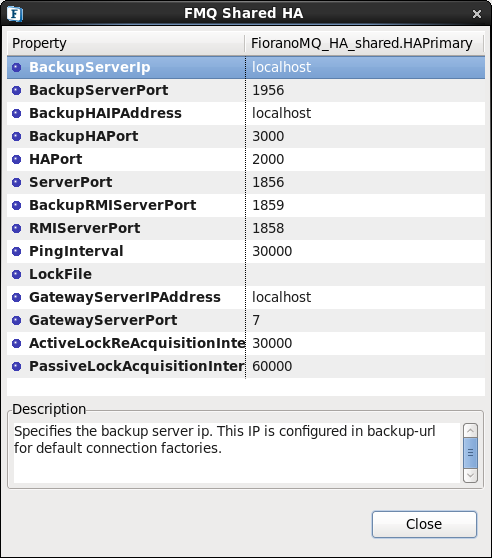Click the Close button
Image resolution: width=492 pixels, height=558 pixels.
(424, 524)
